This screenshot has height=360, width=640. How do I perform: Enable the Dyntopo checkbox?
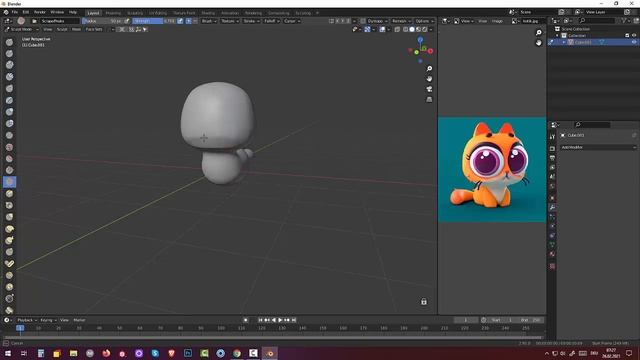(363, 21)
